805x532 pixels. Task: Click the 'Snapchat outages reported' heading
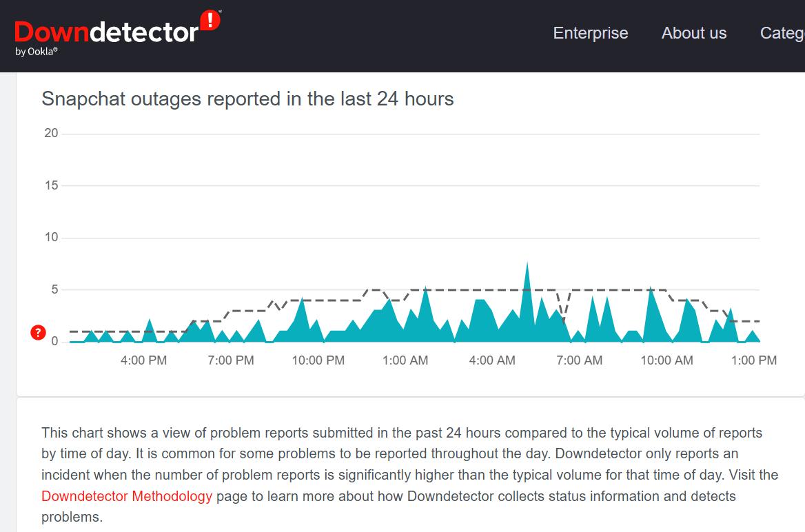click(x=247, y=99)
